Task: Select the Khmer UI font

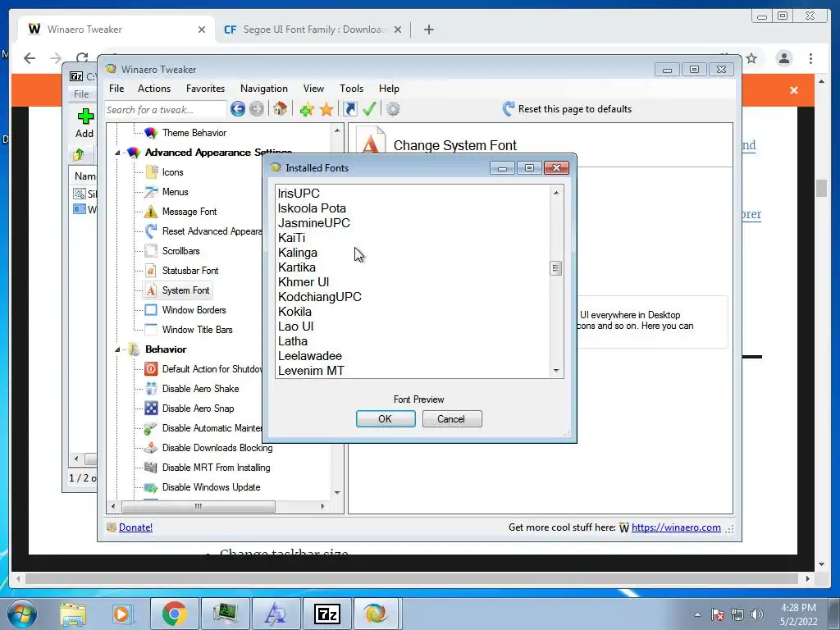Action: tap(413, 282)
